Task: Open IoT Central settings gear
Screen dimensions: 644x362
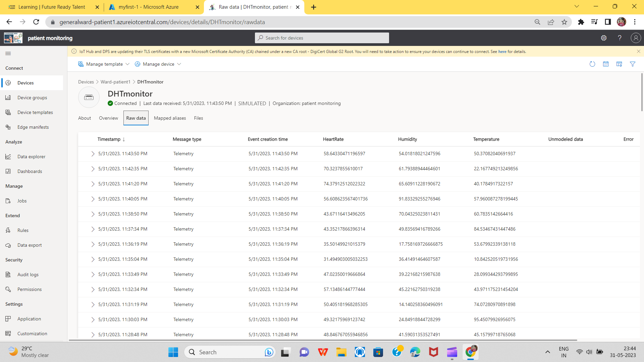Action: [x=604, y=38]
